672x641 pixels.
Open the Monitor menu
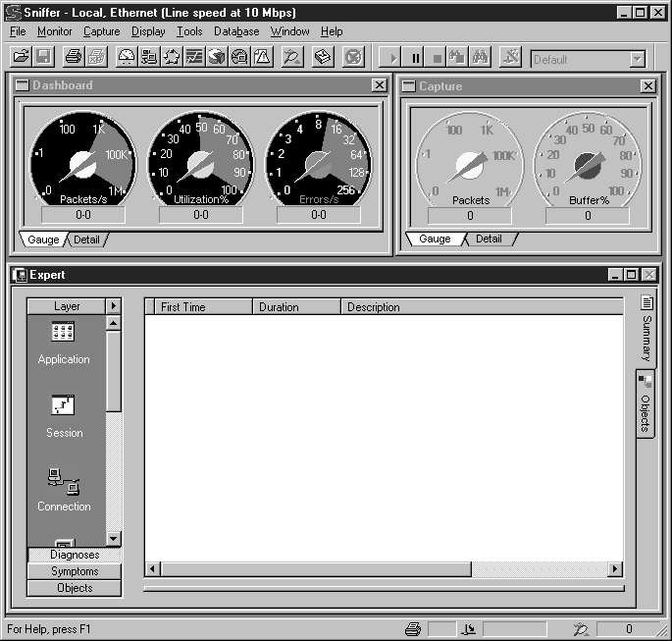pyautogui.click(x=54, y=31)
